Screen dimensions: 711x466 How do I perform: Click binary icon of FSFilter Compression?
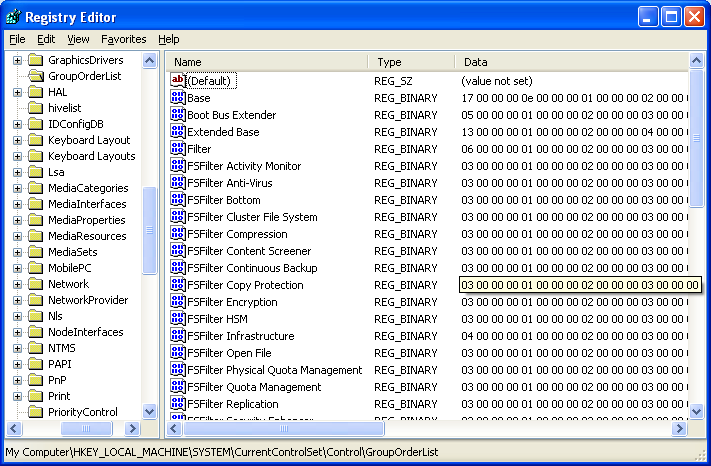point(177,233)
